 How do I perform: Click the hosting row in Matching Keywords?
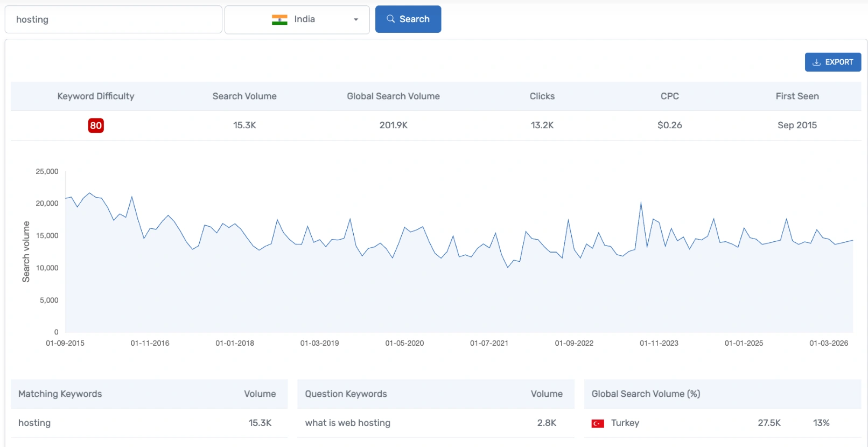[x=149, y=423]
